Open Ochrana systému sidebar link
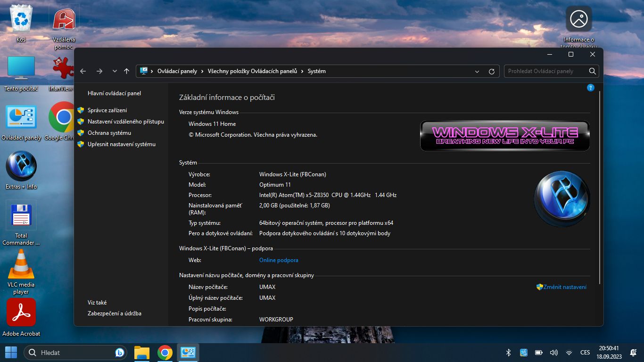Viewport: 644px width, 362px height. pos(109,133)
